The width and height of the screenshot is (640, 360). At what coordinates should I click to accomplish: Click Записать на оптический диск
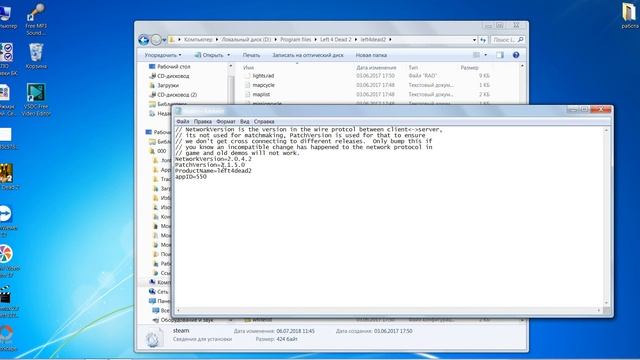click(308, 55)
